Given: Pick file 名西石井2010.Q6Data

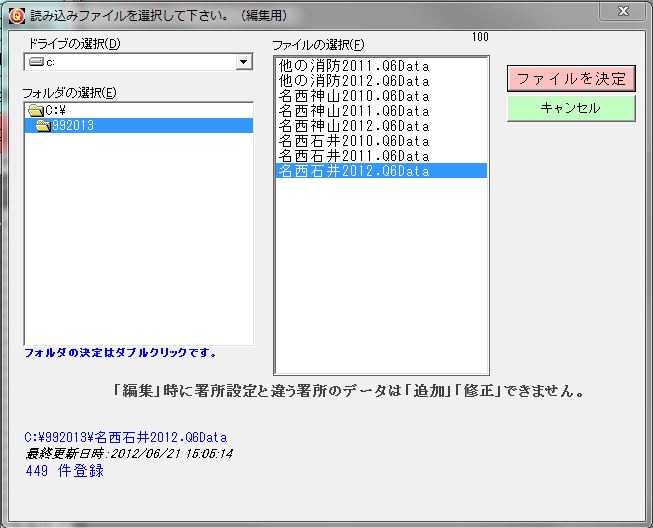Looking at the screenshot, I should point(353,141).
